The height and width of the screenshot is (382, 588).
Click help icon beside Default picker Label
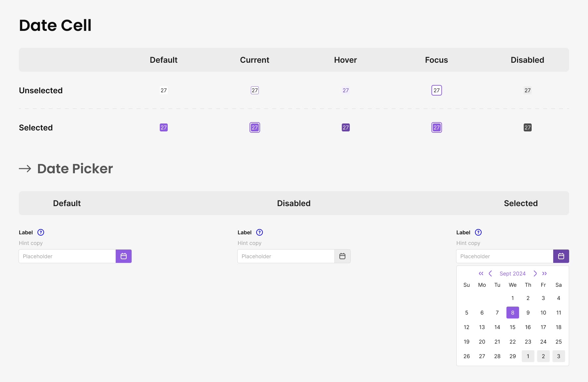[41, 232]
